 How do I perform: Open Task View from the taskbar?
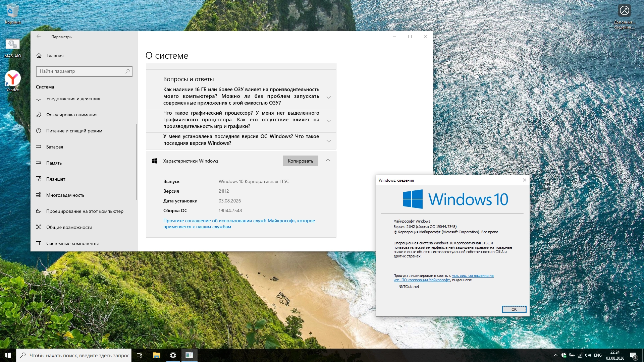pyautogui.click(x=140, y=355)
